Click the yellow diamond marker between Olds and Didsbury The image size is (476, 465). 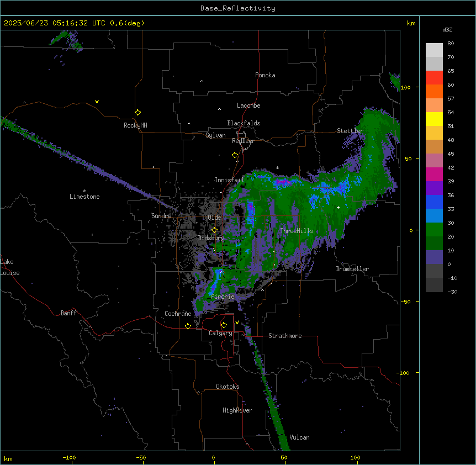coord(214,230)
